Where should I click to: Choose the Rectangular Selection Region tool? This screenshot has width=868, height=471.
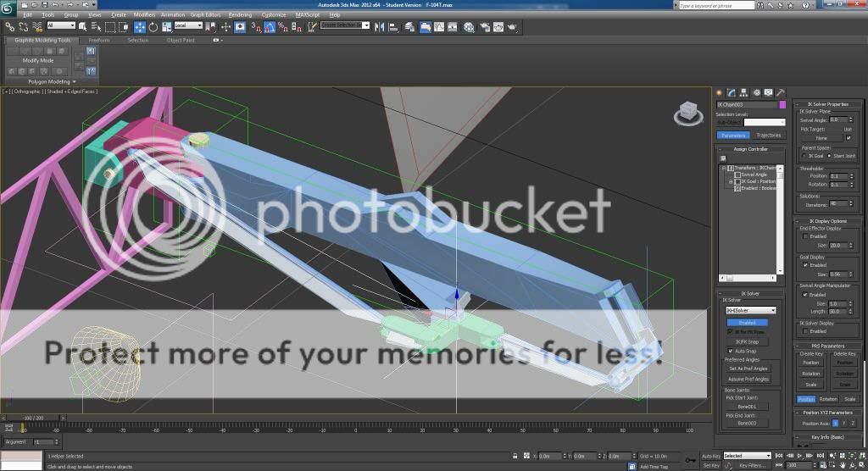(110, 26)
